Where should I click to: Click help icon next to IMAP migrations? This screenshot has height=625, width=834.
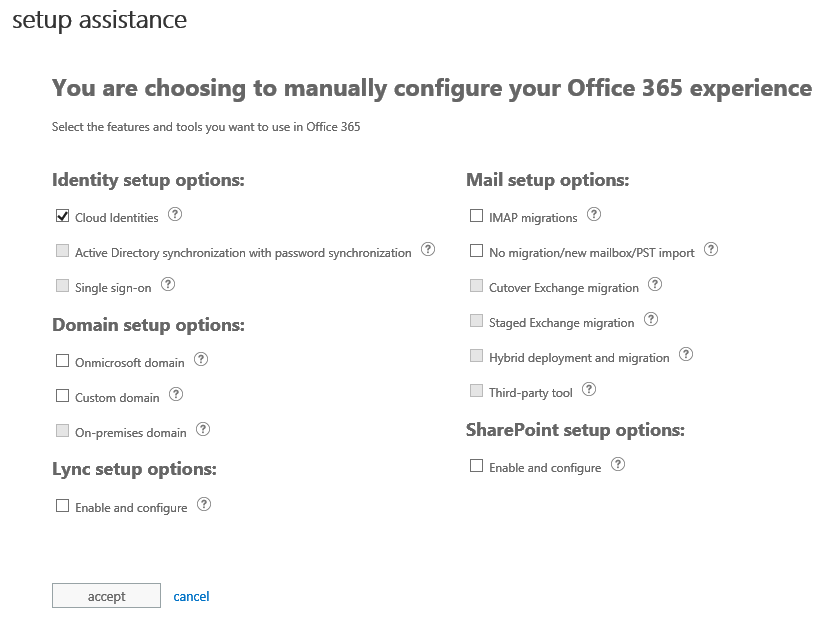pos(594,215)
